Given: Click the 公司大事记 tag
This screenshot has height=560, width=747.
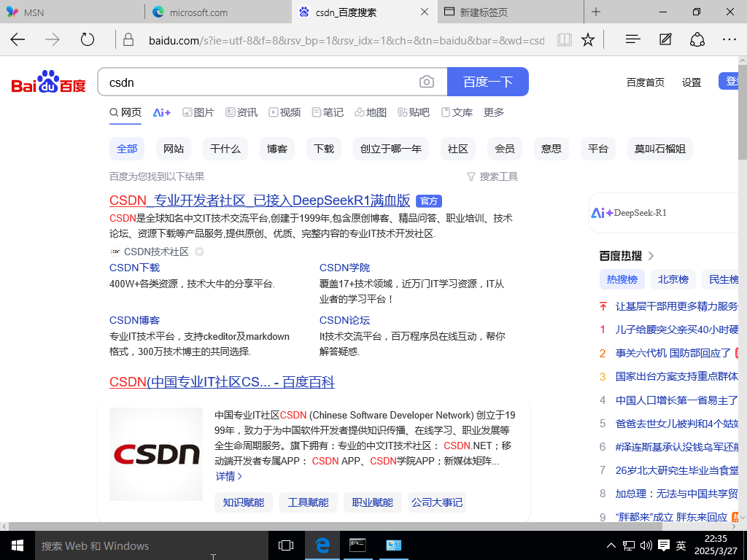Looking at the screenshot, I should [x=437, y=502].
